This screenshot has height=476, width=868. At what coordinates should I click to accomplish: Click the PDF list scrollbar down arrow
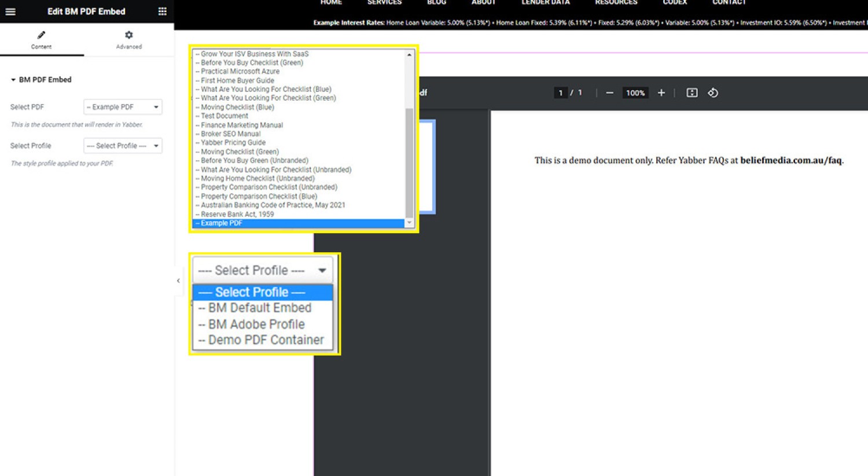pos(409,223)
